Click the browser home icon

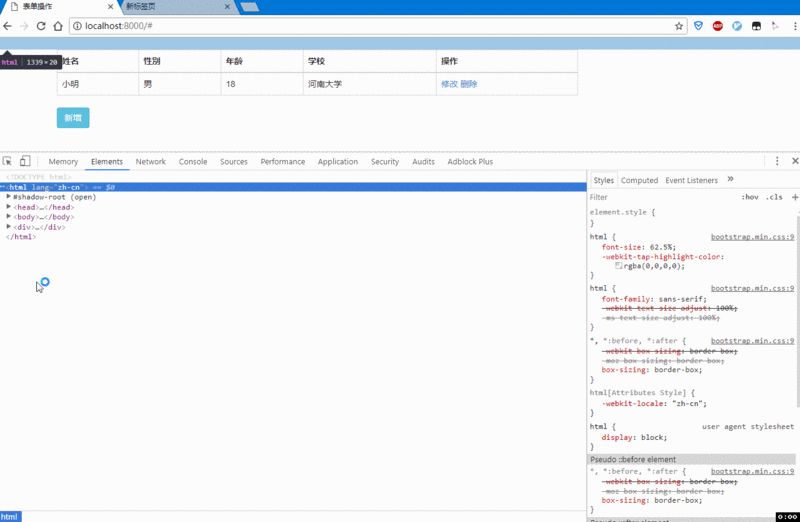tap(56, 26)
